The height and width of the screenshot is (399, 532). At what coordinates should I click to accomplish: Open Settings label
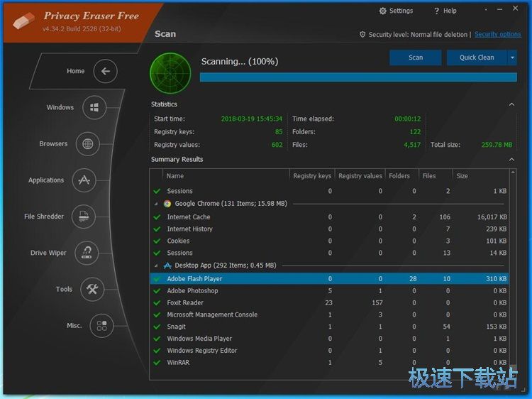click(x=401, y=11)
